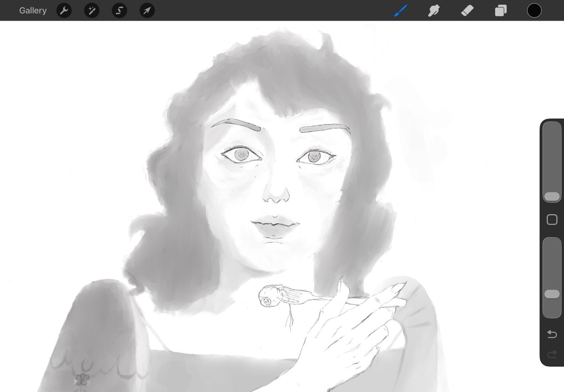Select the Eraser tool
This screenshot has width=564, height=392.
point(467,10)
